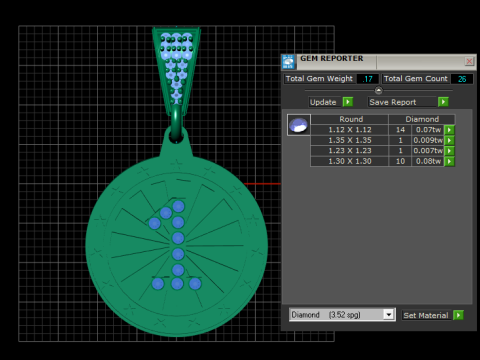Click green arrow for 1.30 X 1.30 row

point(449,161)
